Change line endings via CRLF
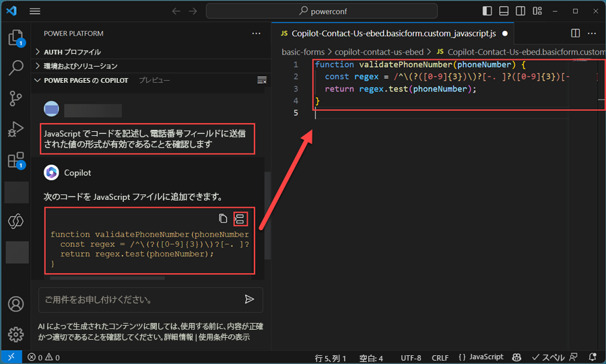Viewport: 606px width, 364px height. point(440,358)
